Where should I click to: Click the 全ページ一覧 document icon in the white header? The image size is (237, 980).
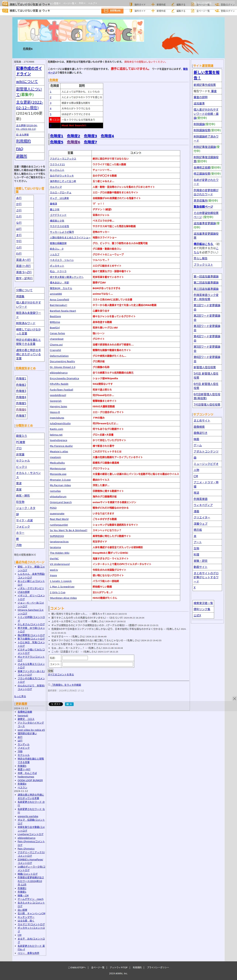click(193, 11)
